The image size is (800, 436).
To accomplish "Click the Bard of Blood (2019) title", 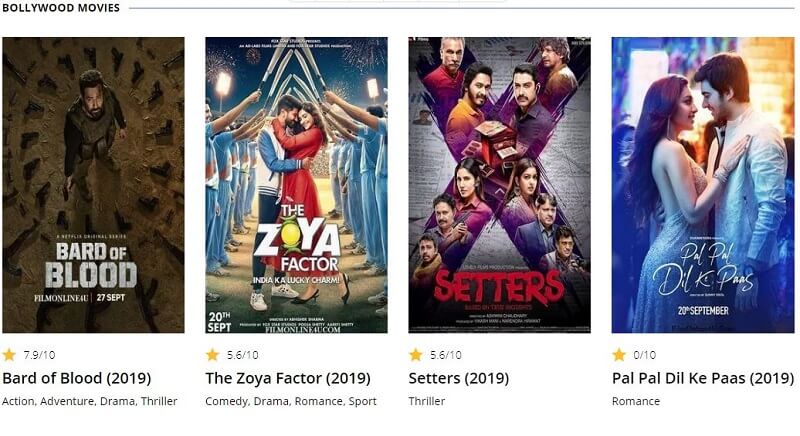I will (76, 378).
